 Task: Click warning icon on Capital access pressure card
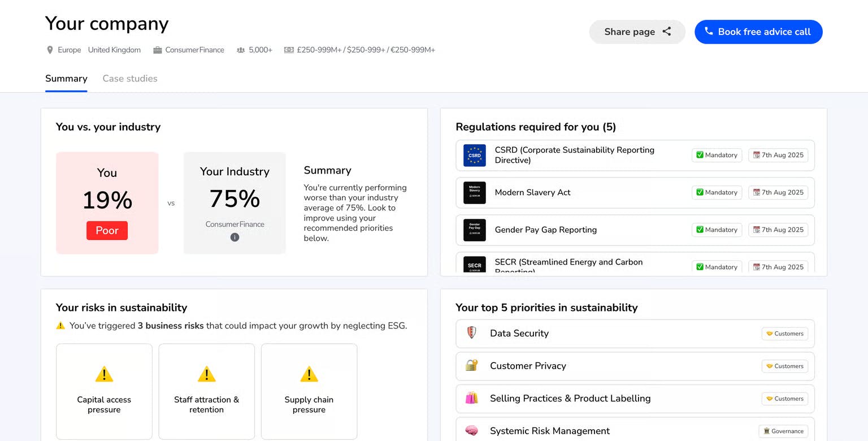tap(104, 374)
